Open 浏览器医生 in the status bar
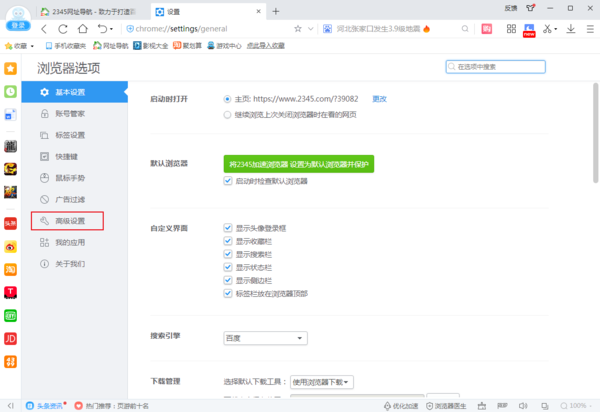600x412 pixels. tap(446, 406)
